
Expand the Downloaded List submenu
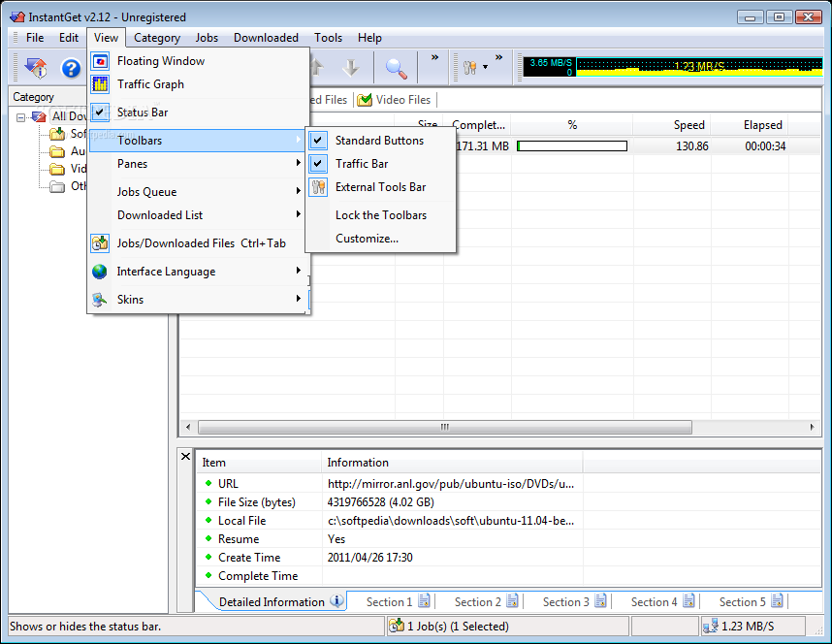299,214
